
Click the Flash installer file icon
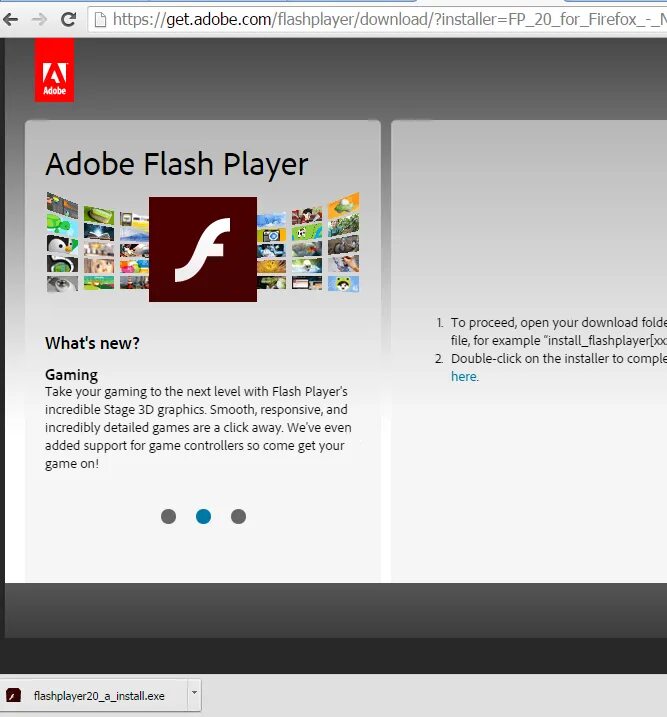click(13, 696)
